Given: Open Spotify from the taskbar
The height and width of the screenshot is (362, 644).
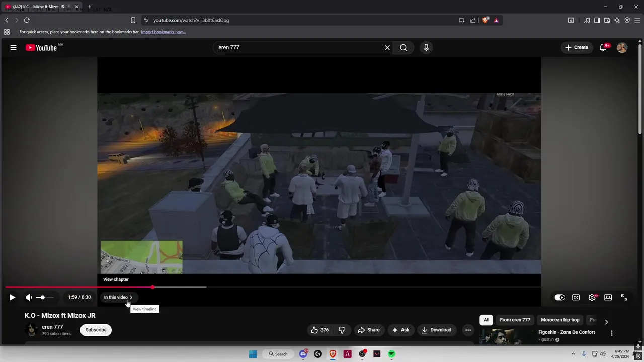Looking at the screenshot, I should [391, 354].
